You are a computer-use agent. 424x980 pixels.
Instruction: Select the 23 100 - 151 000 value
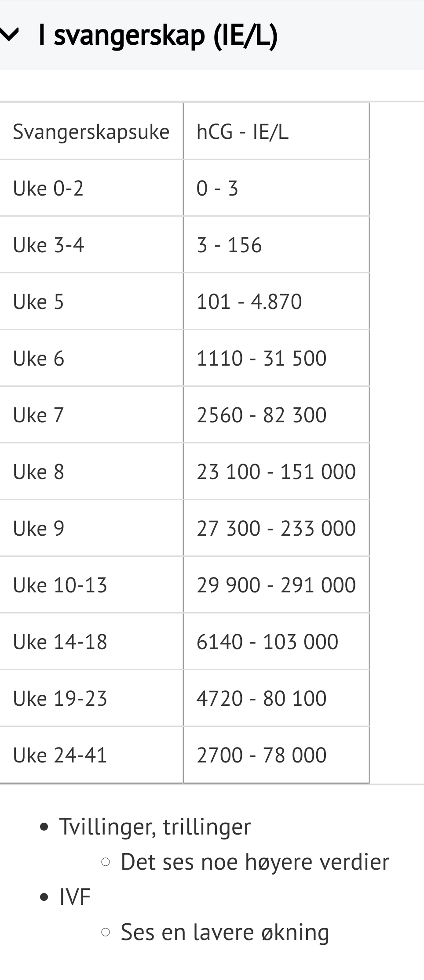(276, 472)
